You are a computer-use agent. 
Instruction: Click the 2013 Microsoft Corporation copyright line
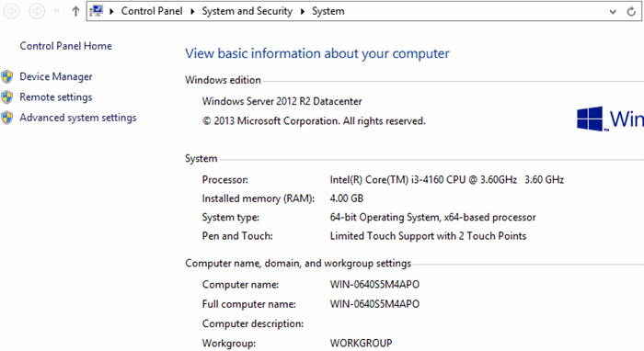coord(314,121)
